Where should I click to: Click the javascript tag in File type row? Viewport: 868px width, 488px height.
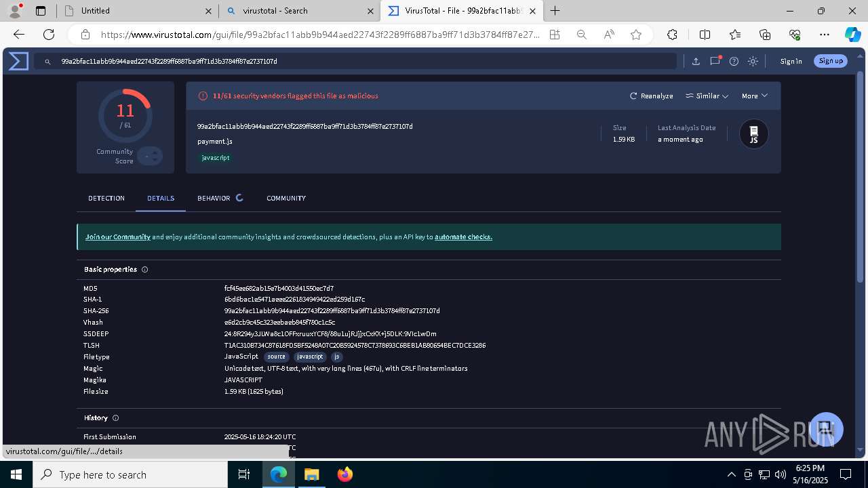point(310,357)
